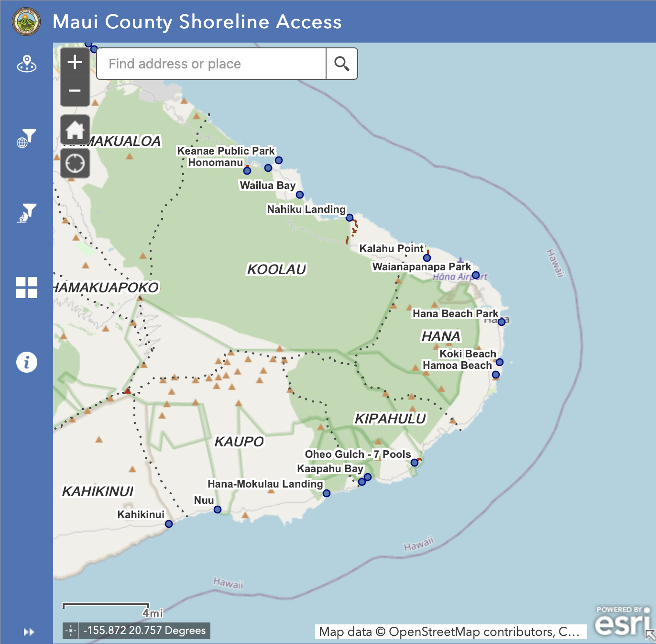Image resolution: width=656 pixels, height=644 pixels.
Task: Activate the locate-me target icon
Action: coord(75,163)
